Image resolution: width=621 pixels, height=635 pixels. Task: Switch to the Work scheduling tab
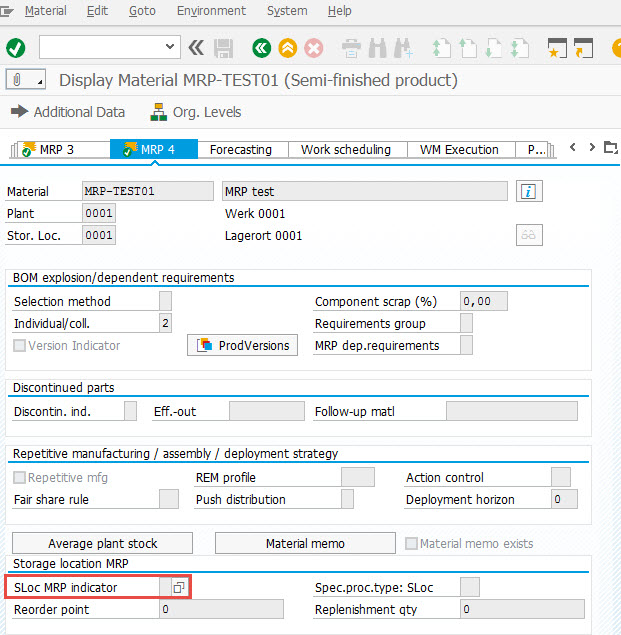[x=347, y=149]
